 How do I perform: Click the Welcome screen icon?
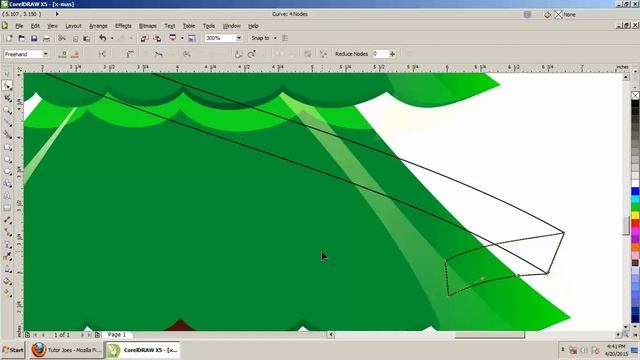191,38
